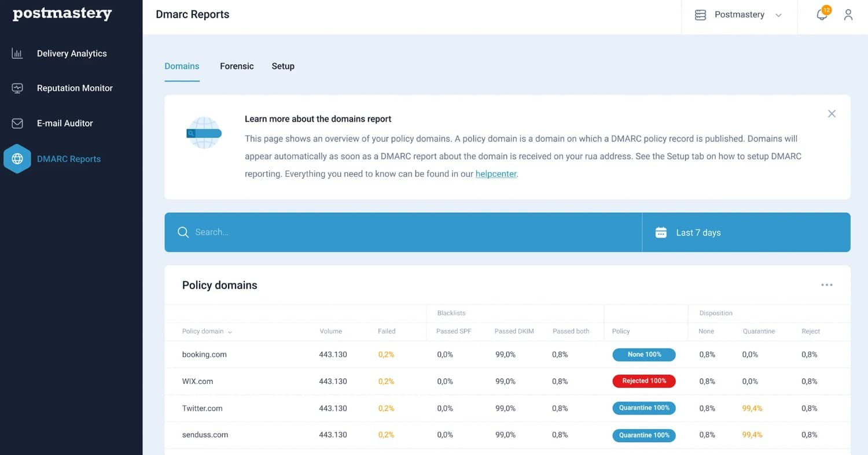Open the Last 7 days date selector
This screenshot has height=455, width=868.
click(x=746, y=232)
